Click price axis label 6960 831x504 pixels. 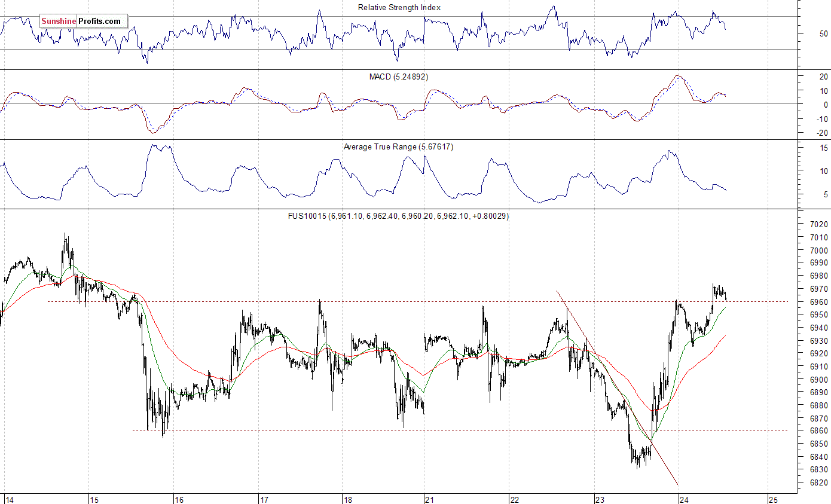click(x=819, y=302)
